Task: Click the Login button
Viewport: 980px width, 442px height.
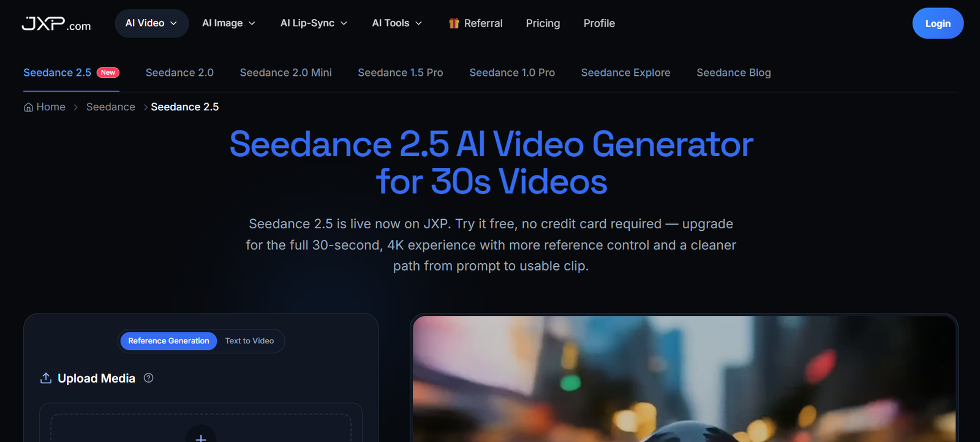Action: point(938,23)
